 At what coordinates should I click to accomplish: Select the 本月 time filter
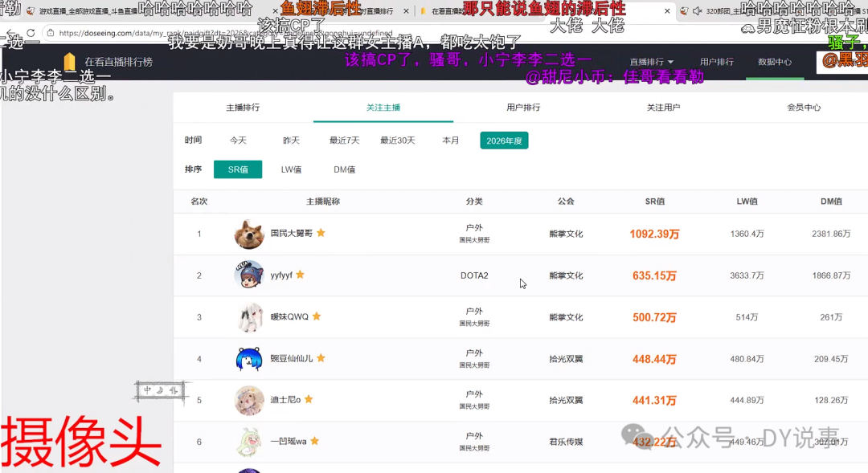tap(451, 141)
